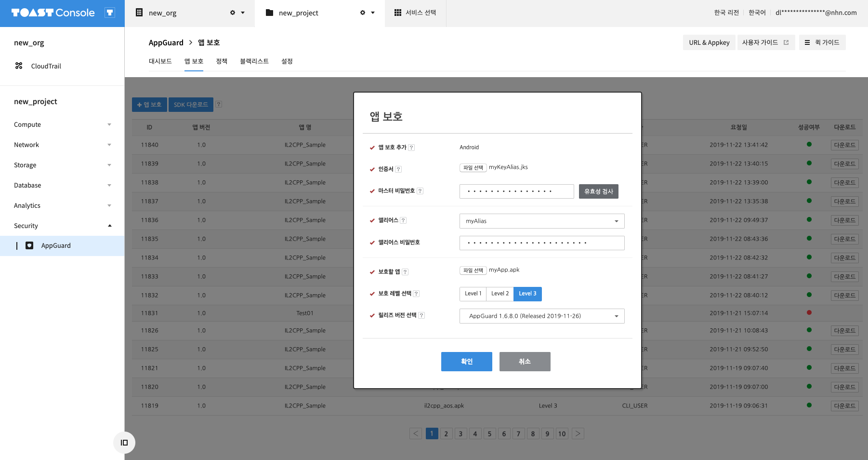The width and height of the screenshot is (868, 460).
Task: Open 퀵 가이드 menu
Action: (x=822, y=42)
